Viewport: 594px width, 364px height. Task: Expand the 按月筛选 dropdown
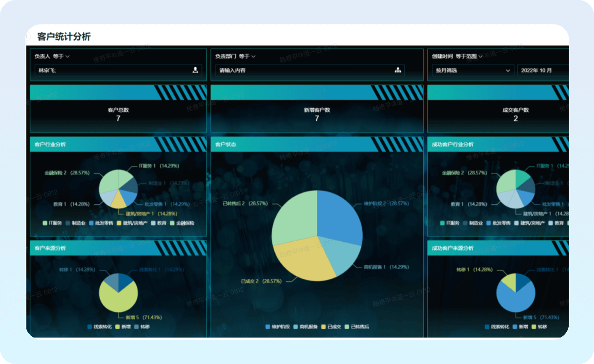[472, 70]
